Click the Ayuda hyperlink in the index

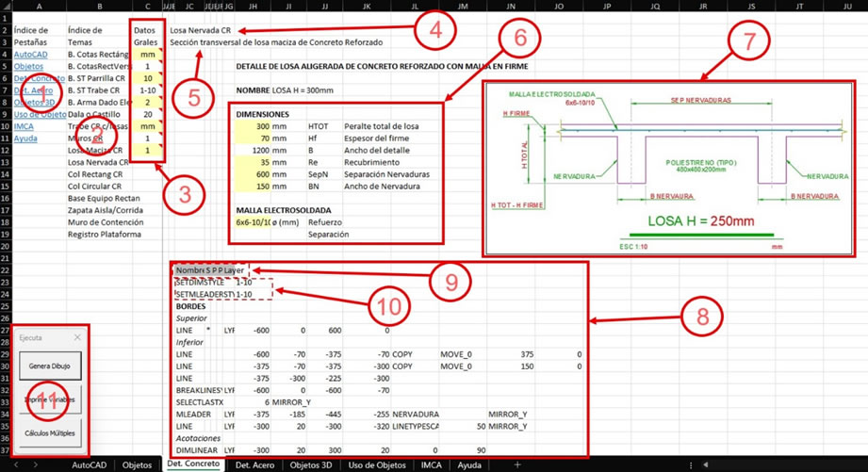(25, 138)
